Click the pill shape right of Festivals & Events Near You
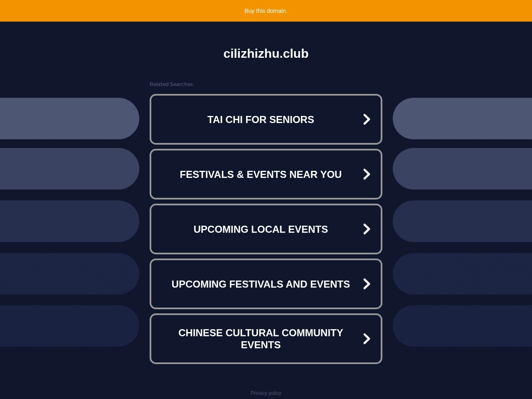 click(462, 169)
